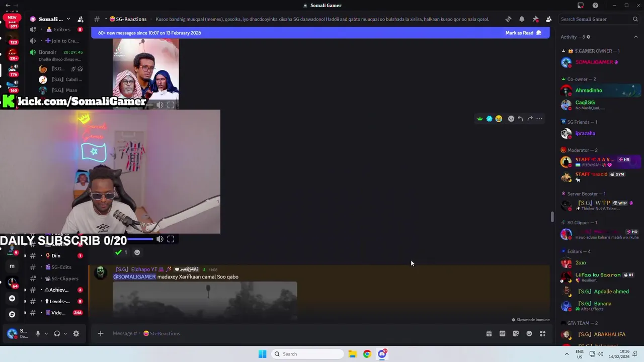Add the laughing emoji quick reaction
This screenshot has width=644, height=362.
(499, 119)
